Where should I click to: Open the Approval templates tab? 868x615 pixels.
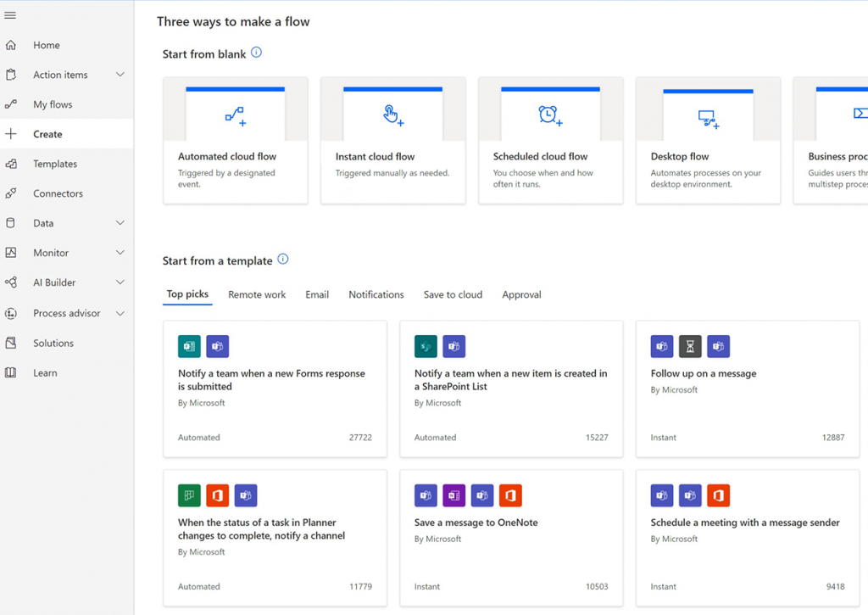pyautogui.click(x=521, y=294)
